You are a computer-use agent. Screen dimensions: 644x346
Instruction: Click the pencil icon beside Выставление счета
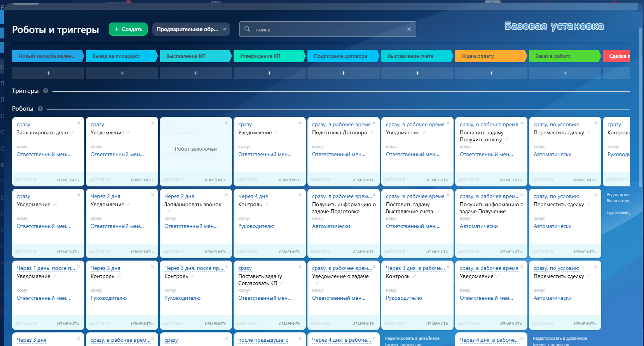click(438, 211)
